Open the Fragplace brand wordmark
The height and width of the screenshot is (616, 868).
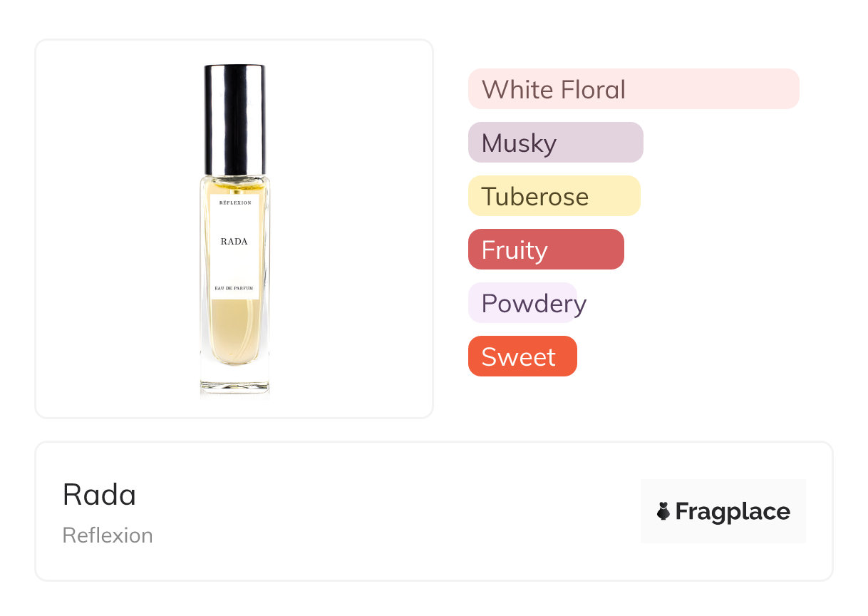tap(733, 512)
